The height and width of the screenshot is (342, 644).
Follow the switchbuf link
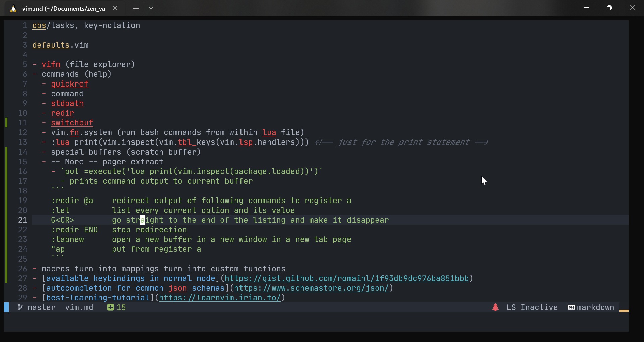72,123
